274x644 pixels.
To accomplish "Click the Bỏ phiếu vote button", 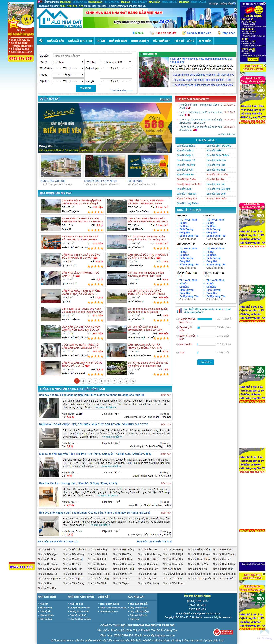I will 206,362.
